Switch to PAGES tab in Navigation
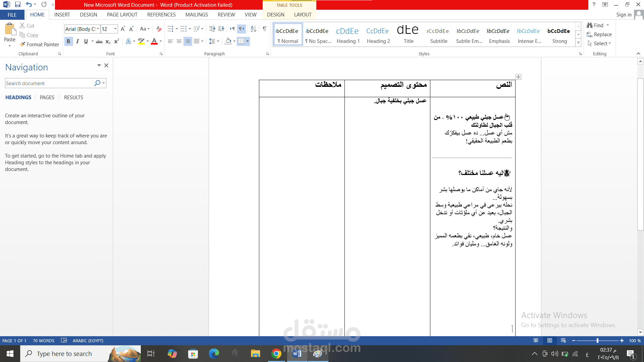 pos(47,98)
